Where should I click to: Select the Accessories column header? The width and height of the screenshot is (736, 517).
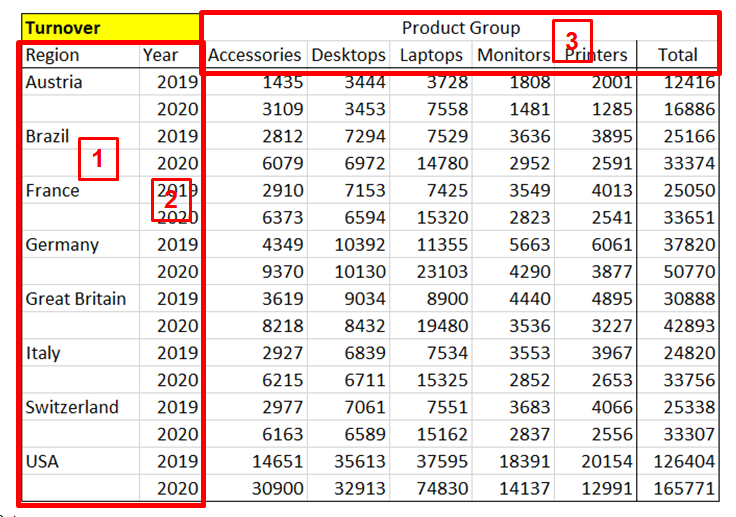pos(254,56)
